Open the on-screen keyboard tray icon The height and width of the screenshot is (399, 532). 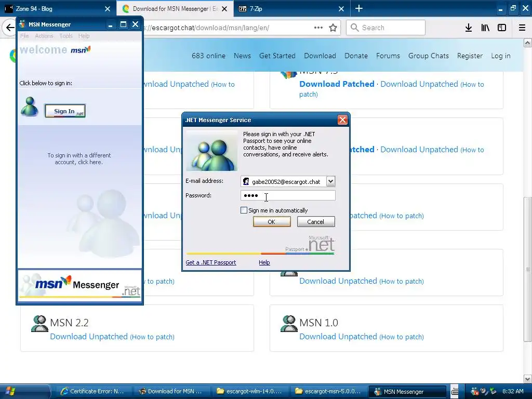[x=455, y=391]
